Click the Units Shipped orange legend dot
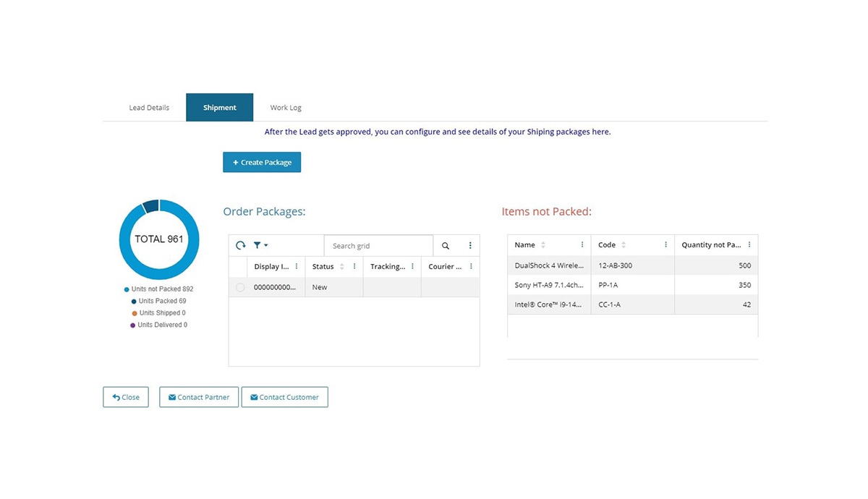 (134, 313)
